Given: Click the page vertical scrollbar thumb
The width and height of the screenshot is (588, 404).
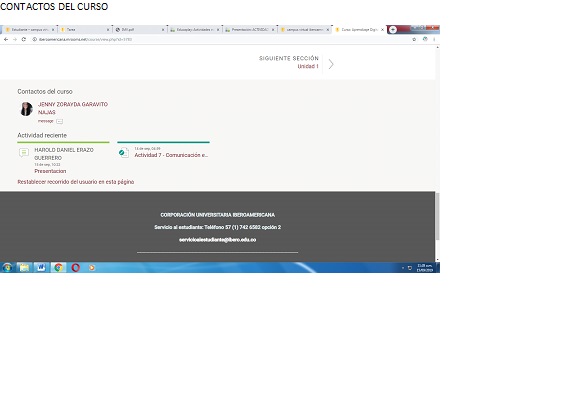Looking at the screenshot, I should point(437,216).
